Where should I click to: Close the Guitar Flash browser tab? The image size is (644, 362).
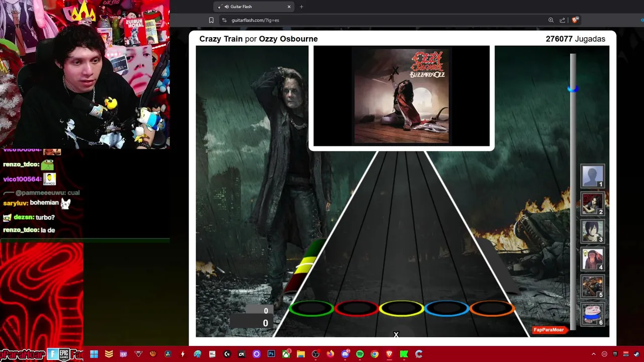click(x=289, y=7)
